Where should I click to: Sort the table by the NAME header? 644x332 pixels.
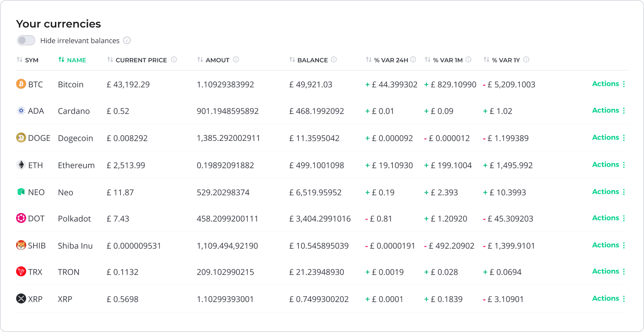[x=73, y=59]
